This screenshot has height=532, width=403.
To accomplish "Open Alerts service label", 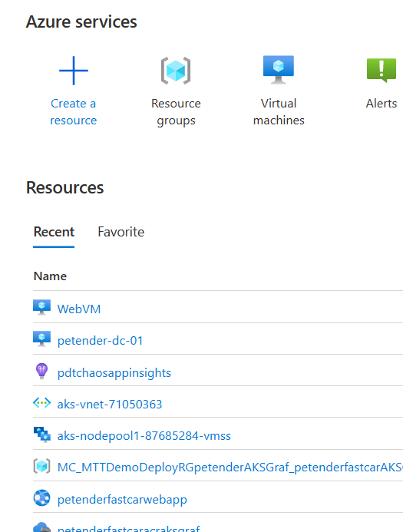I will (382, 104).
